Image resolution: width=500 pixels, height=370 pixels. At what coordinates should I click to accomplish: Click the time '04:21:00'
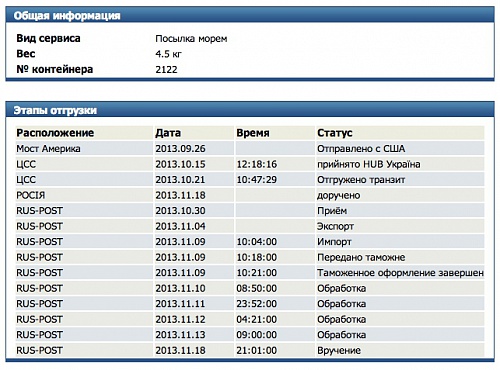pyautogui.click(x=257, y=319)
